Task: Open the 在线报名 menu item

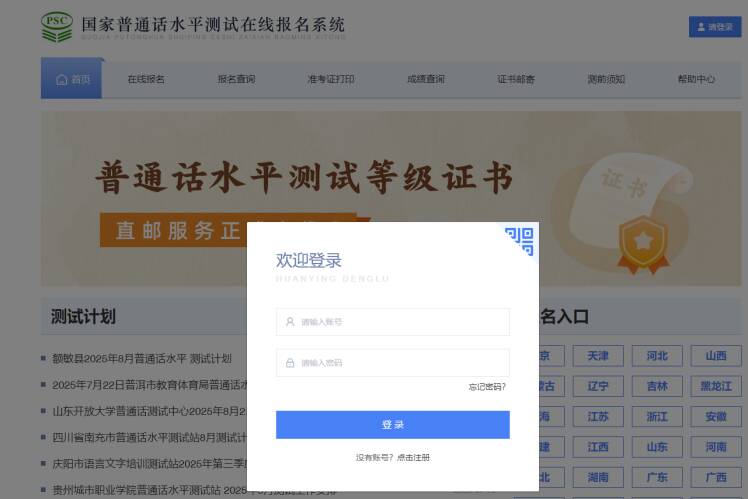Action: (x=146, y=79)
